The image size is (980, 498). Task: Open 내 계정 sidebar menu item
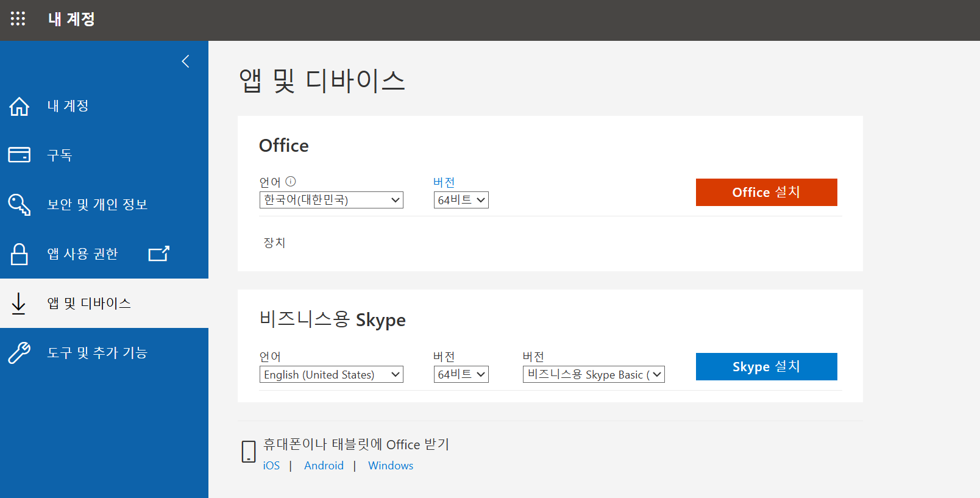pos(104,106)
